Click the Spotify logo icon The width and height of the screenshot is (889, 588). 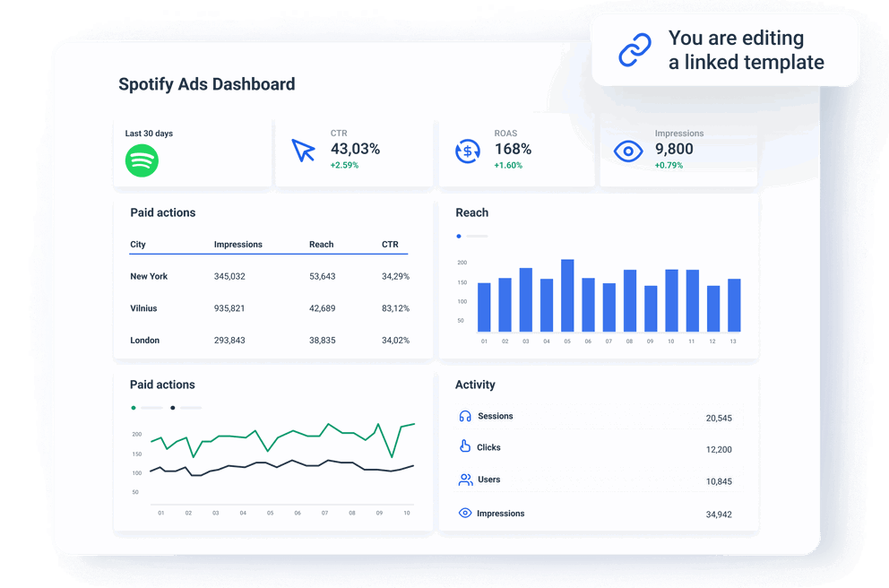click(142, 161)
